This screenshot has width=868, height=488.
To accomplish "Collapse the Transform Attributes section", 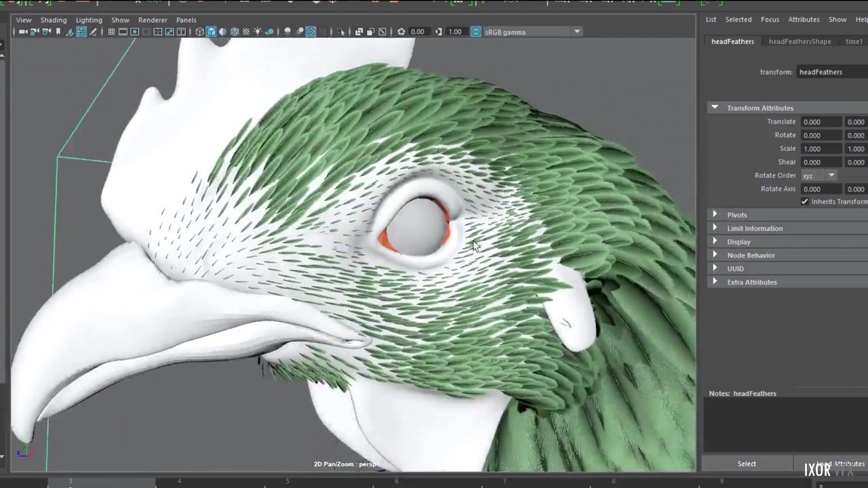I will (x=715, y=108).
